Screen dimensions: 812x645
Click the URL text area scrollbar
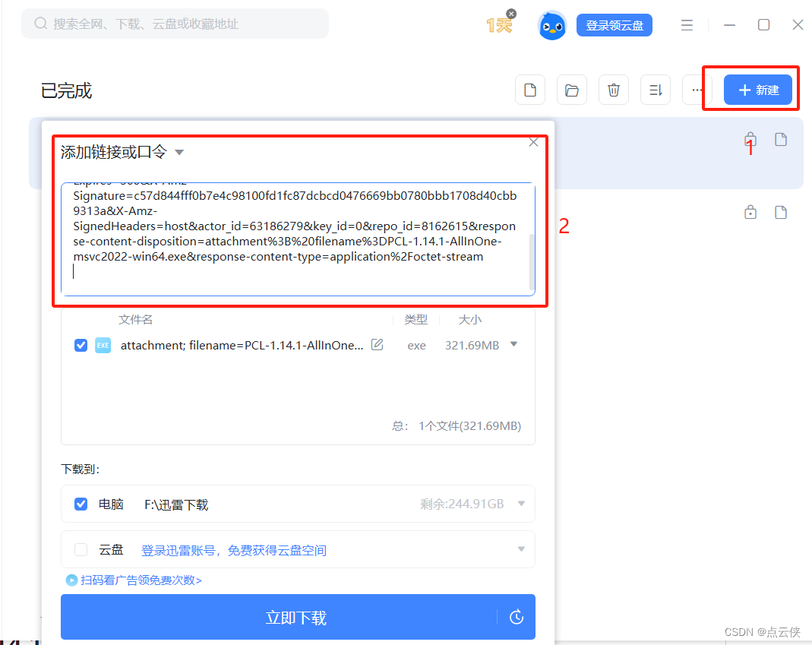pos(531,261)
